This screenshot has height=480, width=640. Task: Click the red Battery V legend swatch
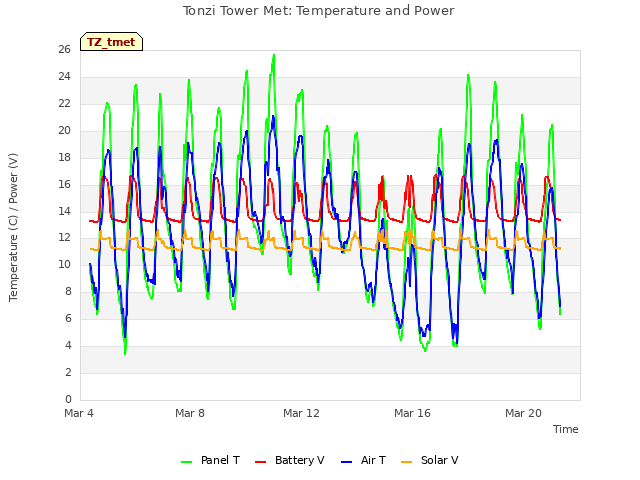(x=260, y=461)
